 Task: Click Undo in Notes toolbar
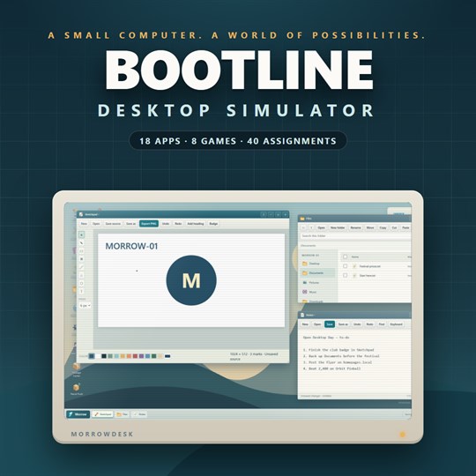(357, 324)
